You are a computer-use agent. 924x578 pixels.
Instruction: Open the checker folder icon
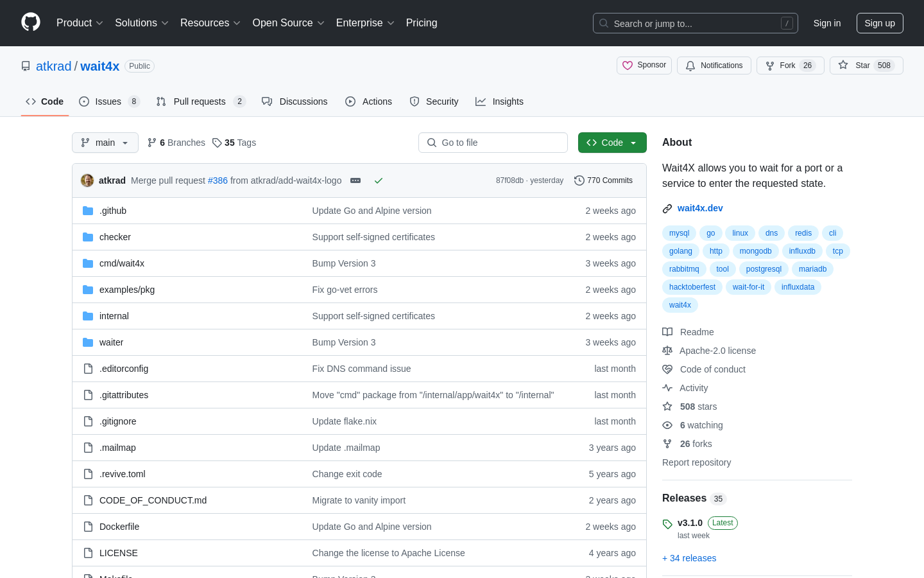[x=88, y=237]
